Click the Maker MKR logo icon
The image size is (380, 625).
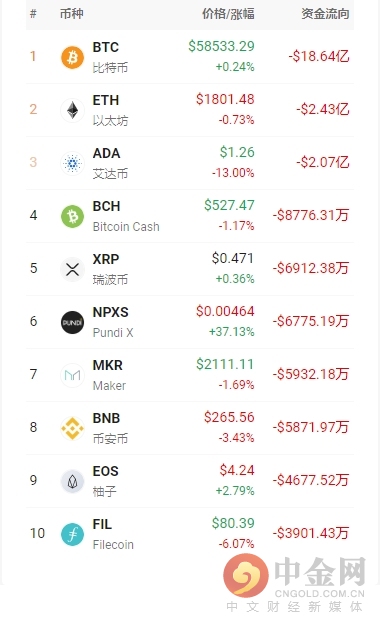(72, 375)
